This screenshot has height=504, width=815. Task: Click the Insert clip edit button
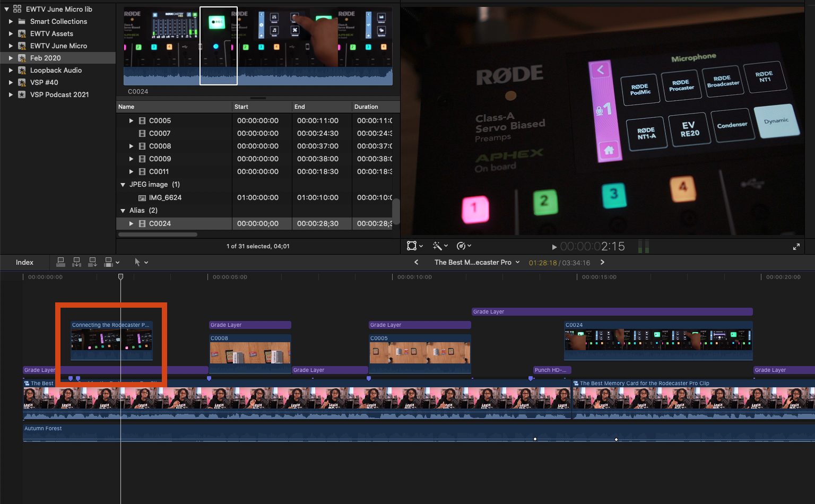pos(76,262)
